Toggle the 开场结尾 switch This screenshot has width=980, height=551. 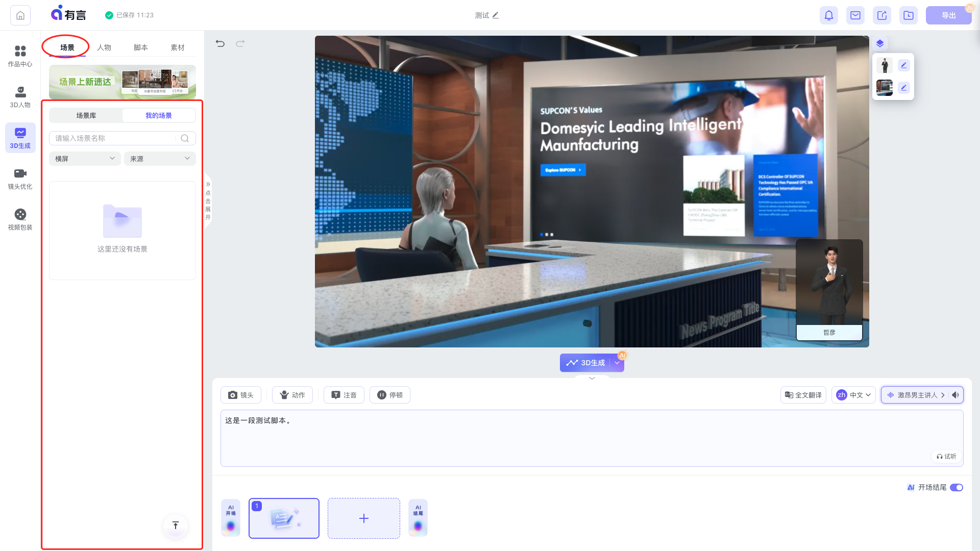pyautogui.click(x=957, y=487)
